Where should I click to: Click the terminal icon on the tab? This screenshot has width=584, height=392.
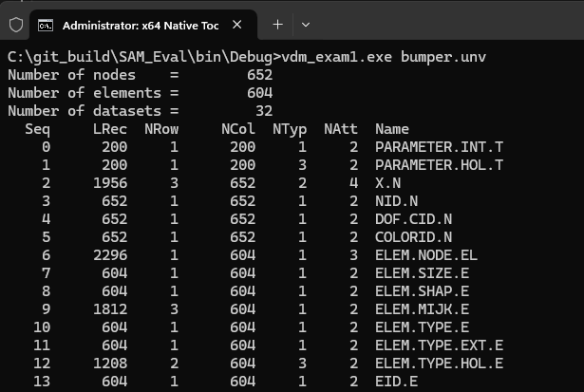click(45, 24)
